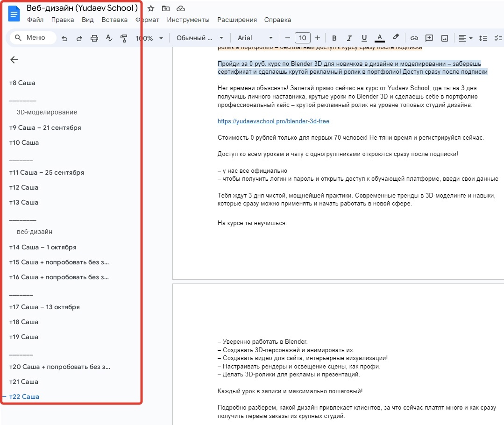
Task: Activate the paint format tool
Action: coord(124,38)
